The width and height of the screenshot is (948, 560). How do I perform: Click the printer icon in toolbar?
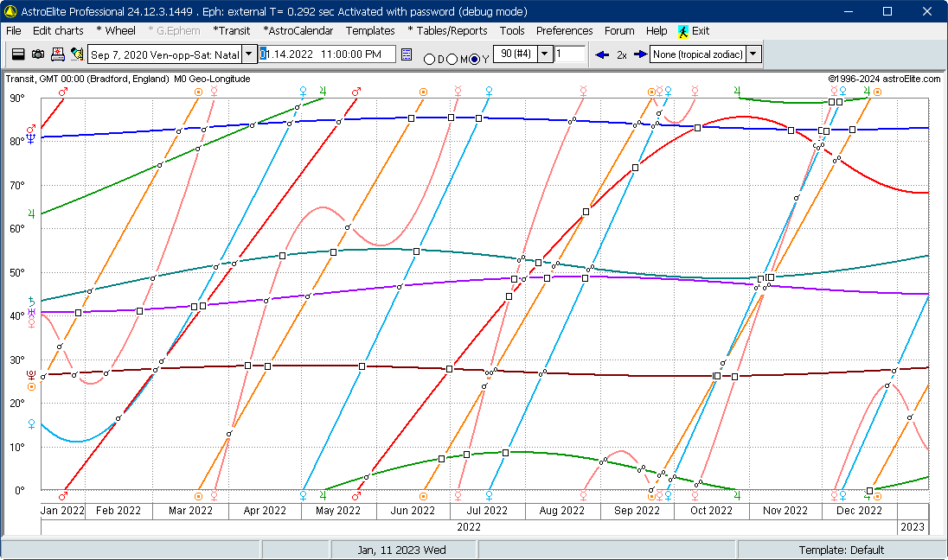coord(57,54)
